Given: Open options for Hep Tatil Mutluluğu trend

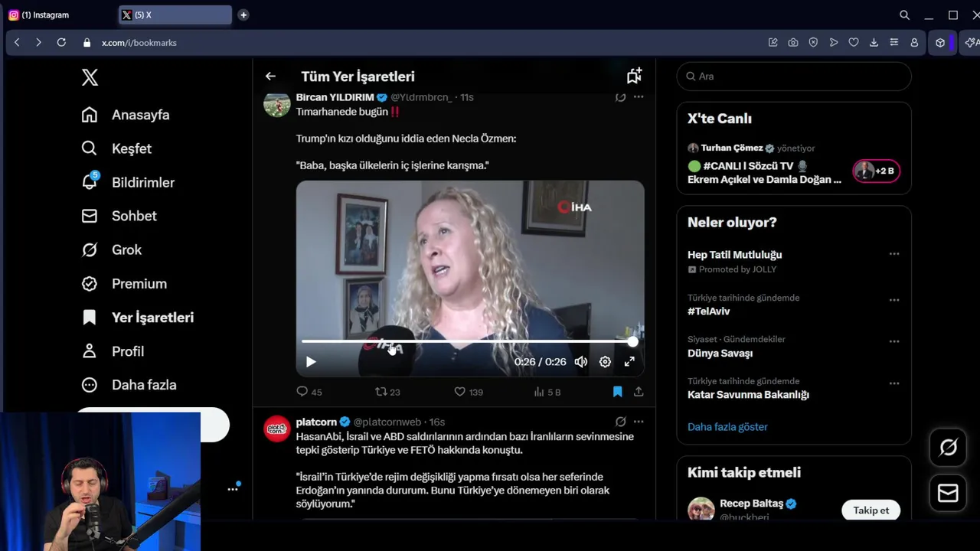Looking at the screenshot, I should (893, 254).
